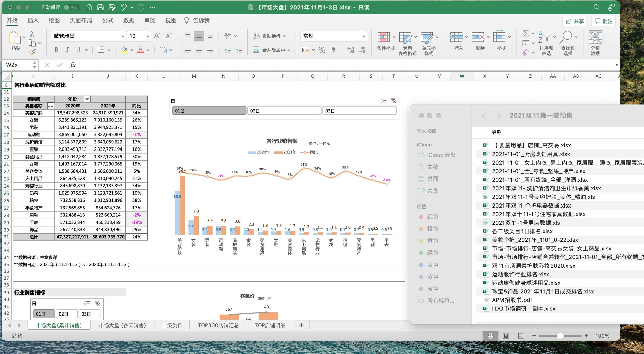The width and height of the screenshot is (644, 354).
Task: Expand the number format dropdown 常规
Action: 364,36
